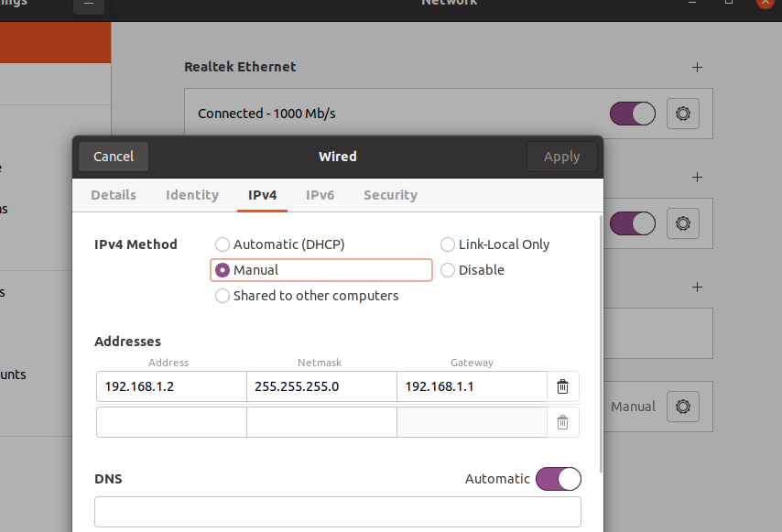The height and width of the screenshot is (532, 782).
Task: Switch to the IPv6 tab
Action: [x=320, y=195]
